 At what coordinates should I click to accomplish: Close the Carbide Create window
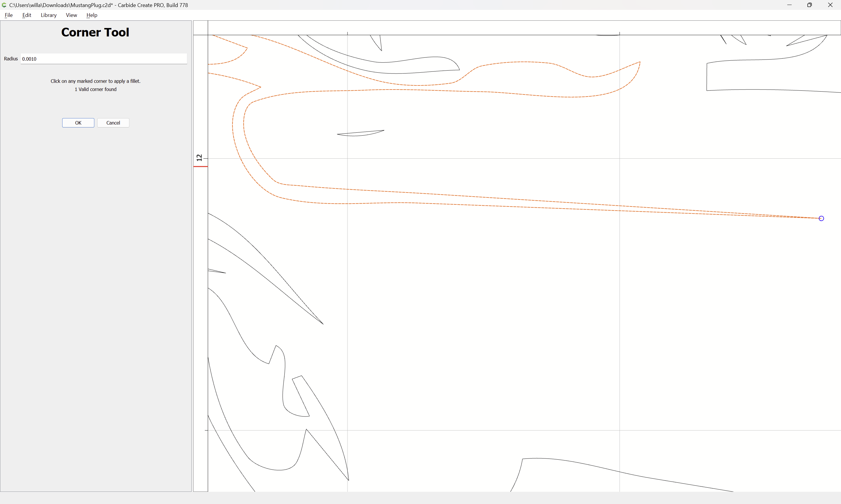pyautogui.click(x=830, y=5)
